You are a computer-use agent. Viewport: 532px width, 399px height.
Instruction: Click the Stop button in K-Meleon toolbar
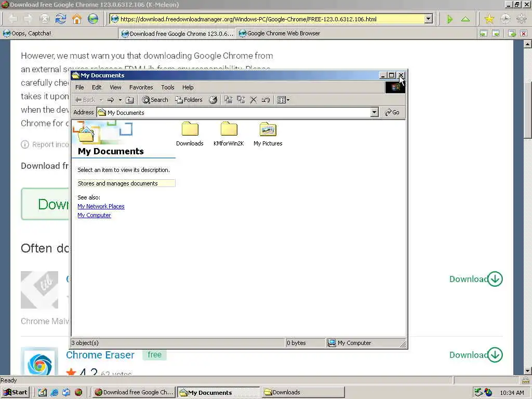[x=45, y=19]
